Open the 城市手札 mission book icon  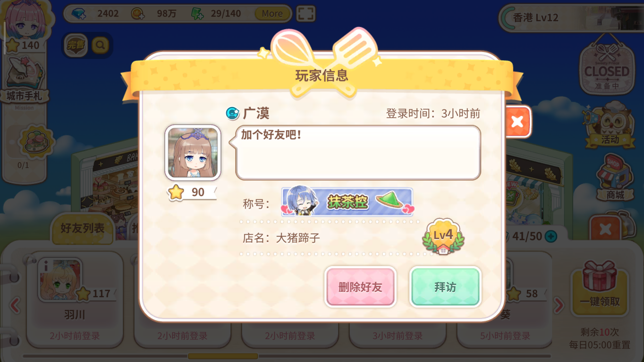[x=24, y=80]
